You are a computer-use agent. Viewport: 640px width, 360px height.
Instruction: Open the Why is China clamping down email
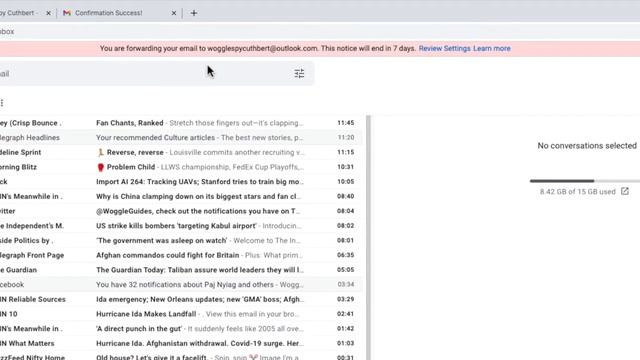[x=181, y=196]
